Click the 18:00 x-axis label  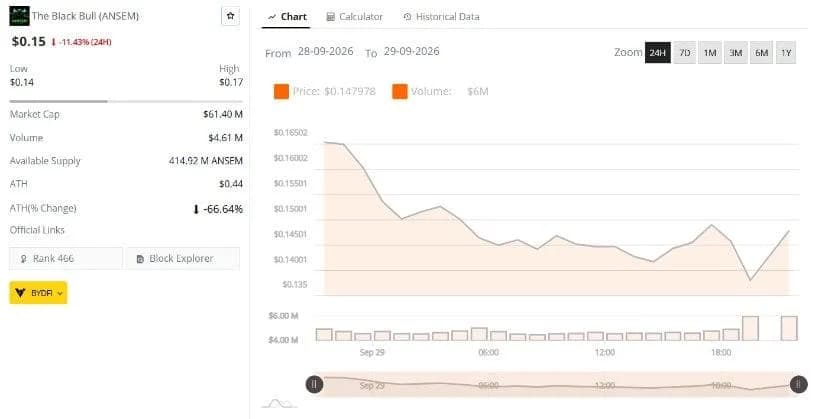[x=721, y=352]
